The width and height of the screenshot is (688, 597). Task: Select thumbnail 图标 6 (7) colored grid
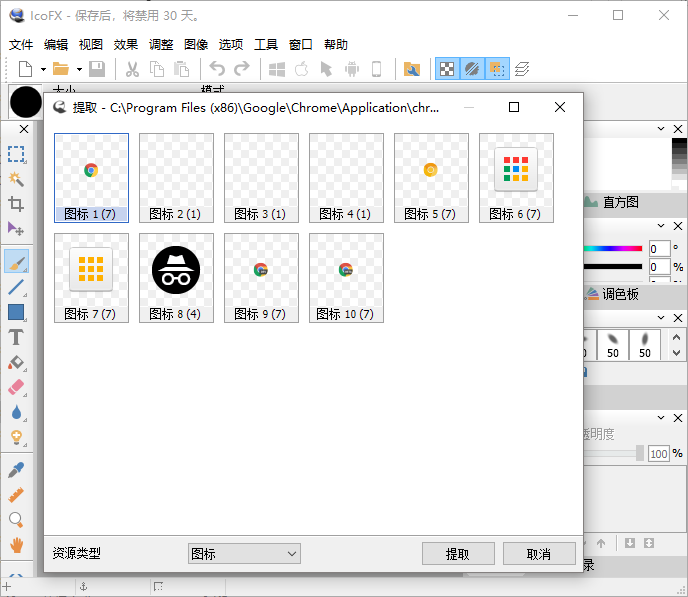tap(516, 178)
